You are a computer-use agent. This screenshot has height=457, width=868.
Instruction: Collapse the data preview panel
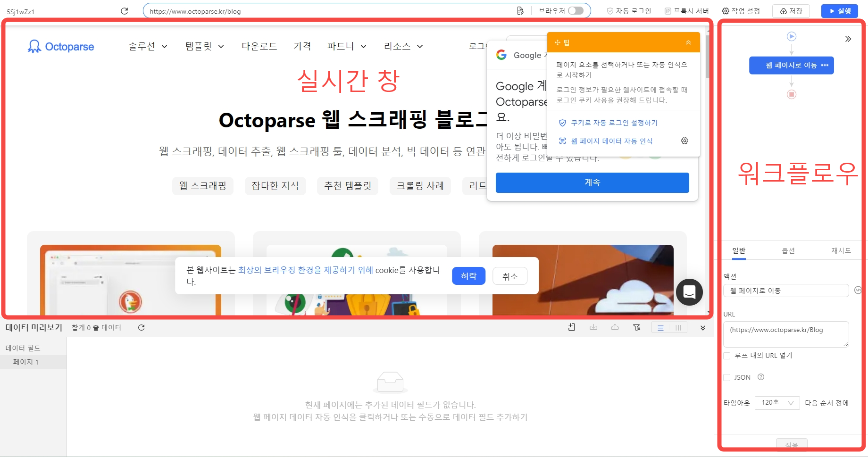pyautogui.click(x=703, y=328)
